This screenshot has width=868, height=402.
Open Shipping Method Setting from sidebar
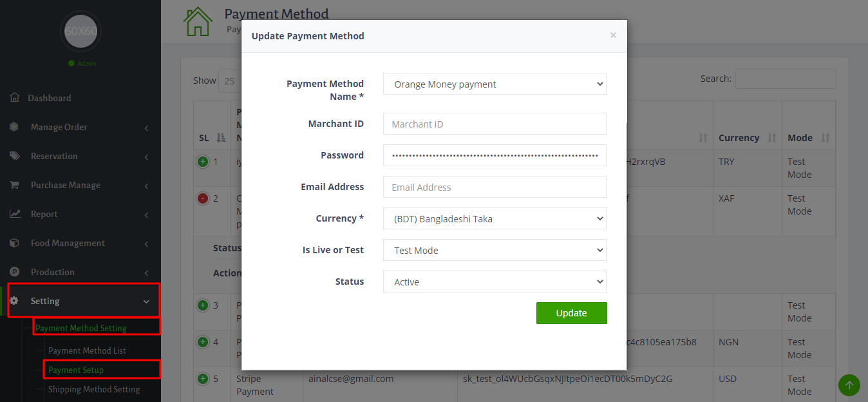94,389
